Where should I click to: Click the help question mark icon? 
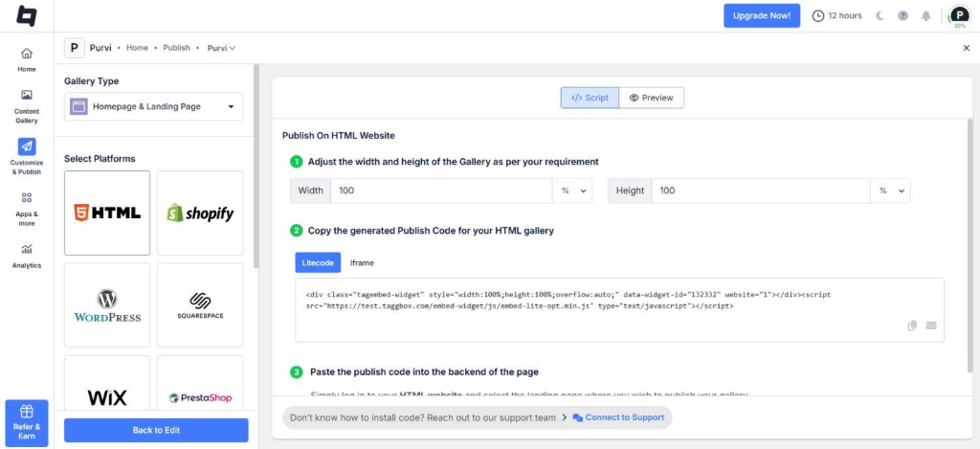coord(902,15)
